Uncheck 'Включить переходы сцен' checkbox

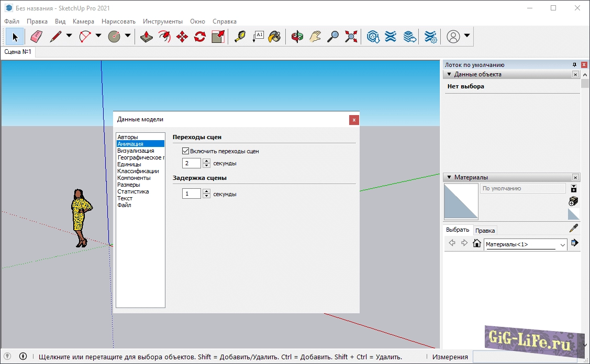pyautogui.click(x=185, y=151)
